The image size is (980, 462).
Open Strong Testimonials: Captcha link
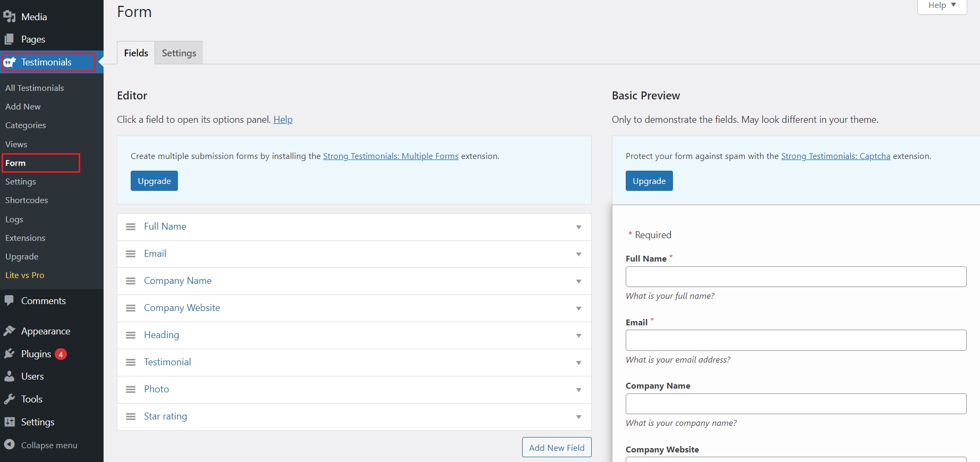(x=836, y=156)
